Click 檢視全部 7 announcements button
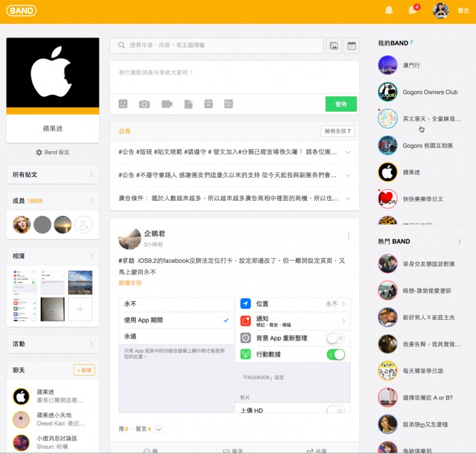 pyautogui.click(x=337, y=131)
